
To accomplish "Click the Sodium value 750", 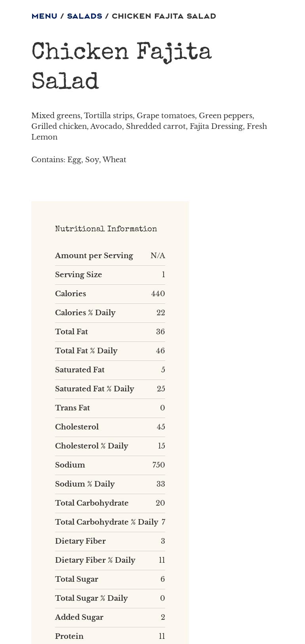I will [158, 465].
